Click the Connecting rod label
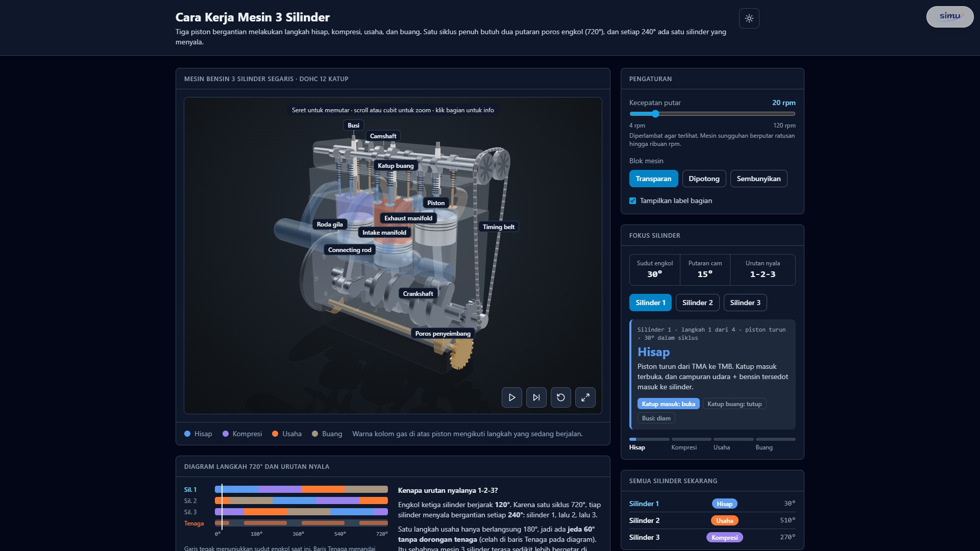 [350, 250]
